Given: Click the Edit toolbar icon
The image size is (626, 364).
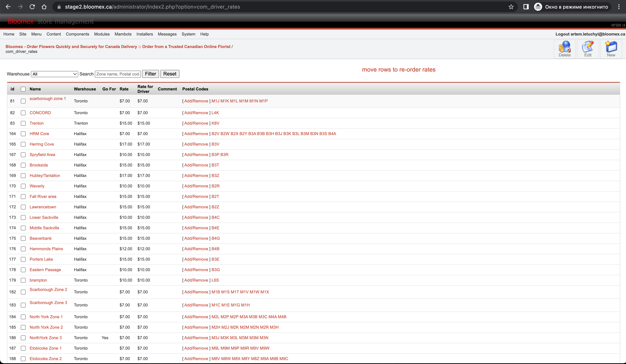Looking at the screenshot, I should (587, 49).
